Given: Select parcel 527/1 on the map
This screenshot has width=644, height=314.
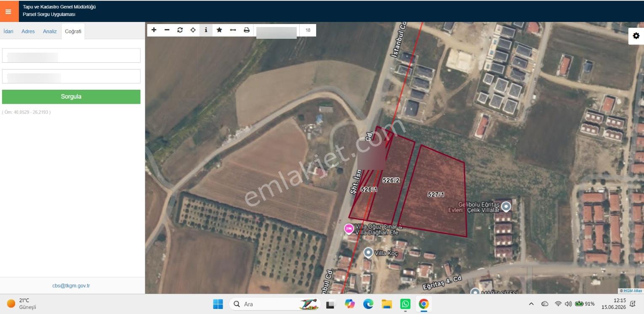Looking at the screenshot, I should click(x=436, y=194).
